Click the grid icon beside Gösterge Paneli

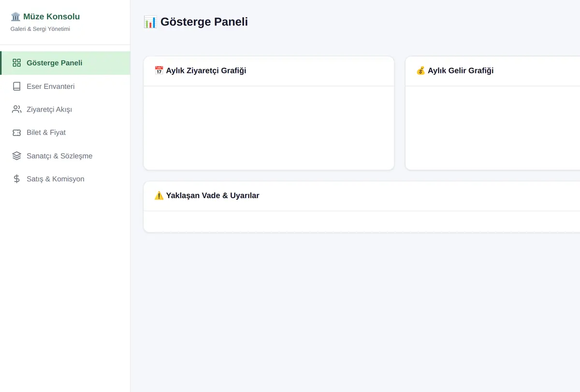(16, 63)
